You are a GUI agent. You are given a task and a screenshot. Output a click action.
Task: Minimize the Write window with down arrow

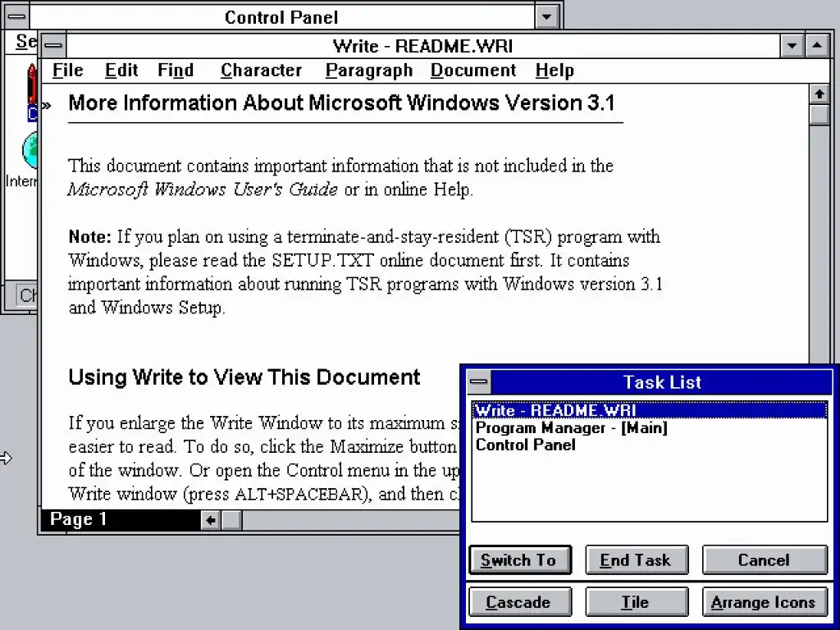(x=792, y=46)
